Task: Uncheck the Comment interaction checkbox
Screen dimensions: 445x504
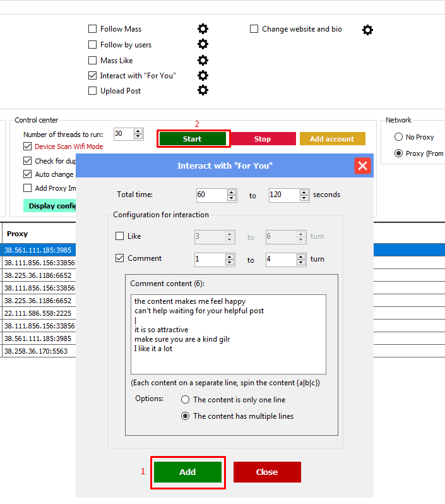Action: pos(120,258)
